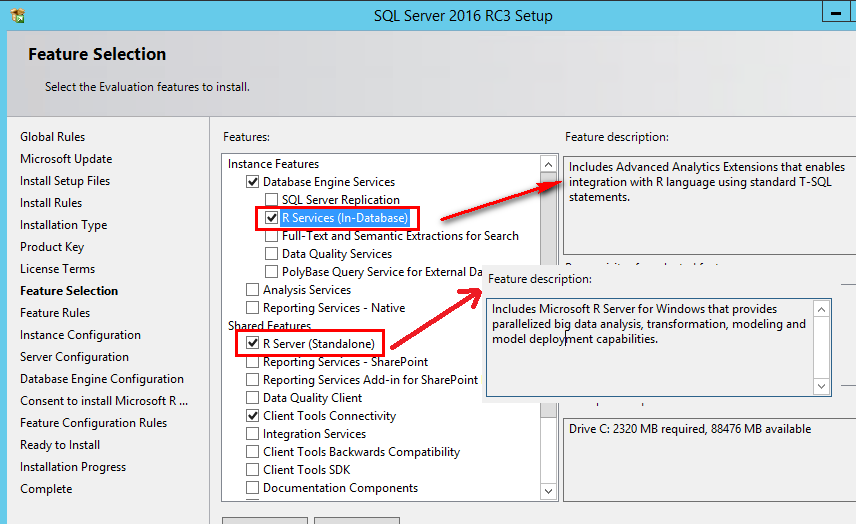
Task: Check Reporting Services Add-in for SharePoint
Action: [252, 380]
